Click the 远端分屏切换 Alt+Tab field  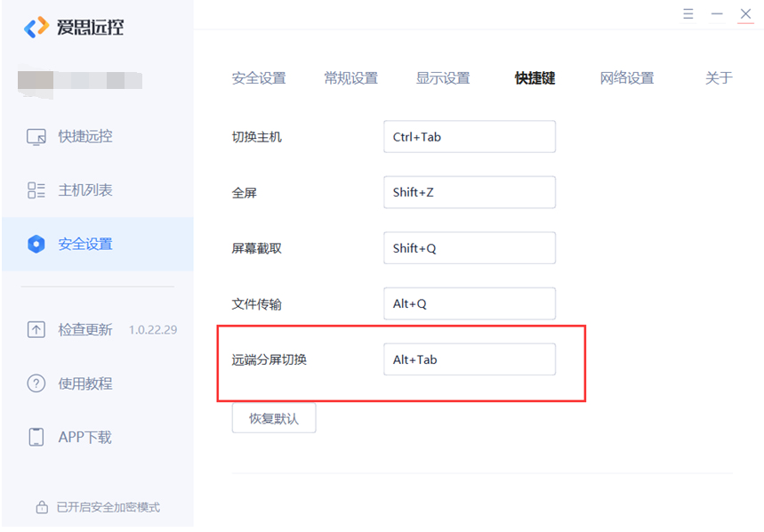pyautogui.click(x=470, y=359)
